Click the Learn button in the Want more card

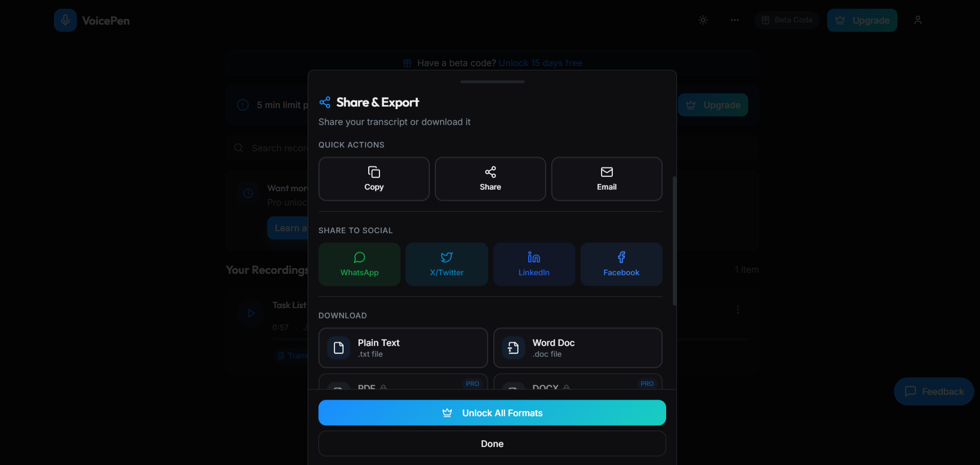click(288, 228)
